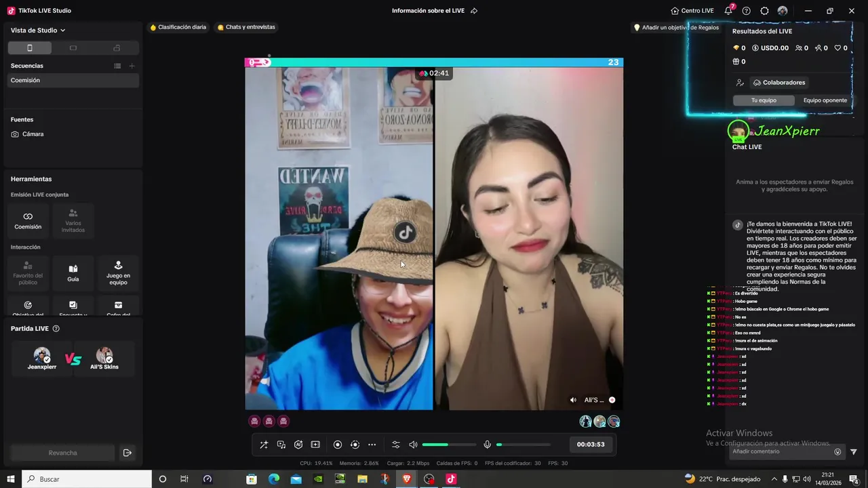868x488 pixels.
Task: Open Colaboradores button
Action: point(779,83)
